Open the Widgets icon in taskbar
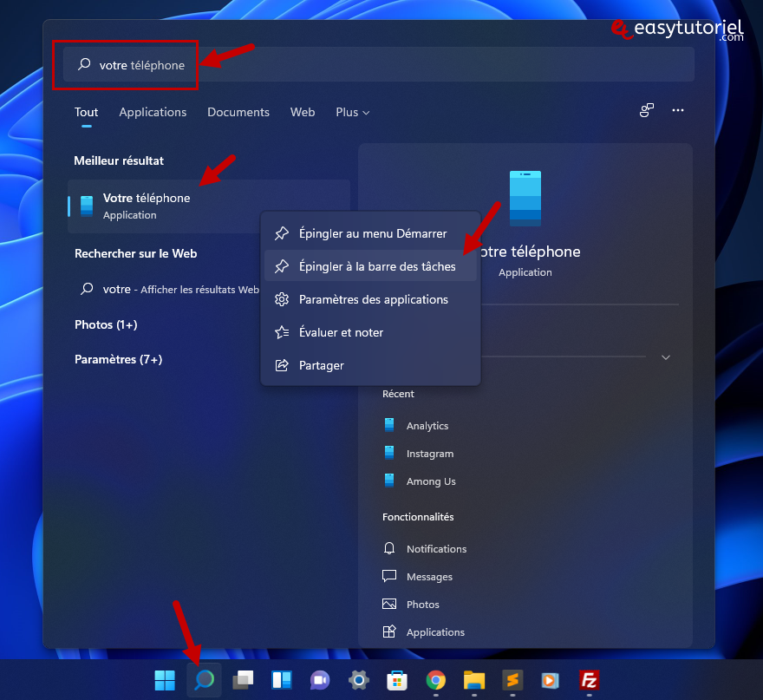The width and height of the screenshot is (763, 700). [x=281, y=680]
